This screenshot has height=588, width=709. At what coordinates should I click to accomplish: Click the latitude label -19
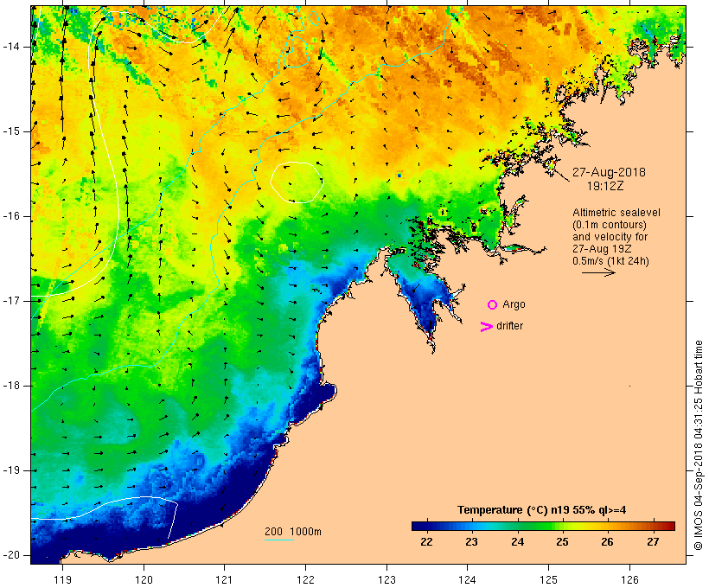tap(11, 470)
